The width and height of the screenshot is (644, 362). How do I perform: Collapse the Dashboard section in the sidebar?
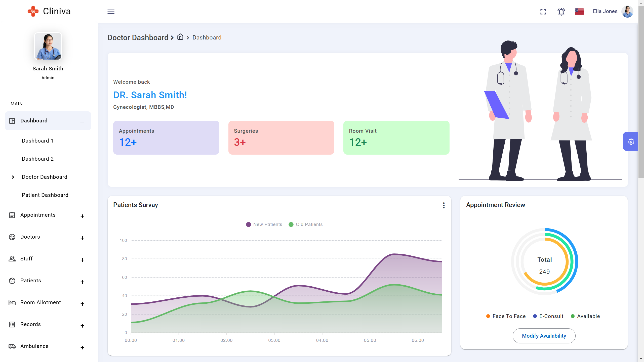82,122
